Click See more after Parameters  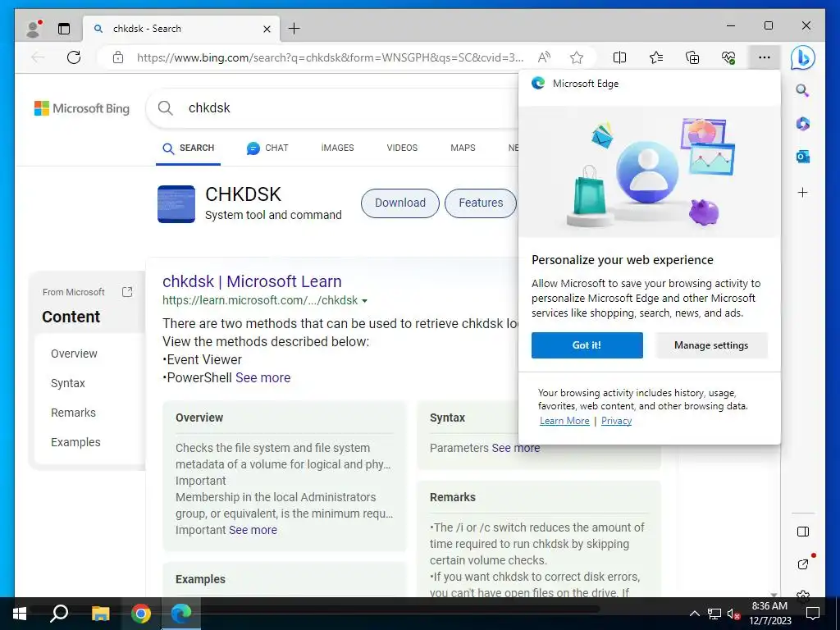pyautogui.click(x=515, y=448)
